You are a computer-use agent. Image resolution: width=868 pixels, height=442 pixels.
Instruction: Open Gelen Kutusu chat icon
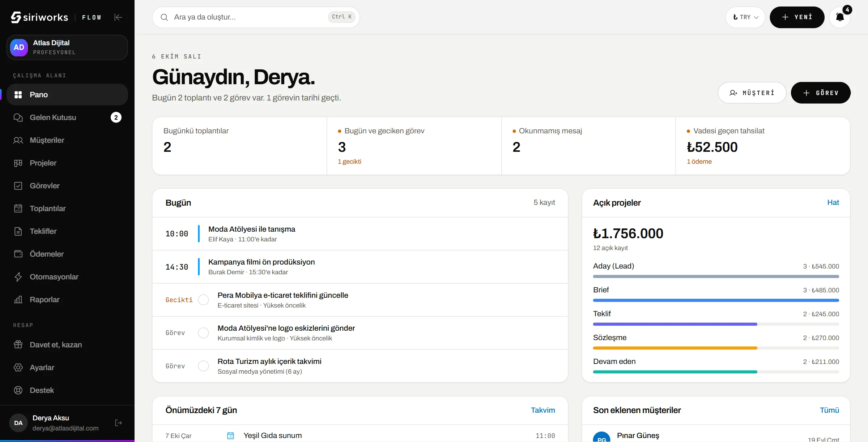point(18,117)
